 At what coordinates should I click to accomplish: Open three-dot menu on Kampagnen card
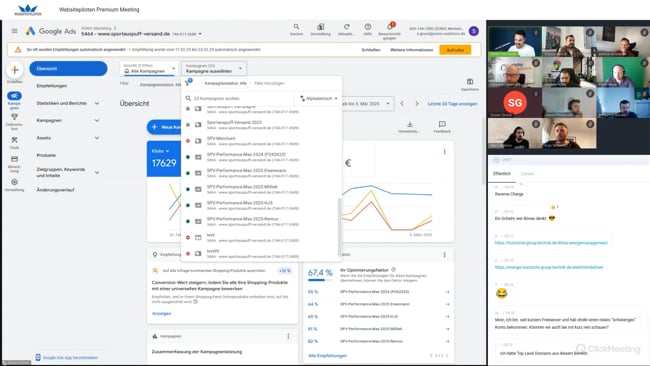(x=289, y=336)
